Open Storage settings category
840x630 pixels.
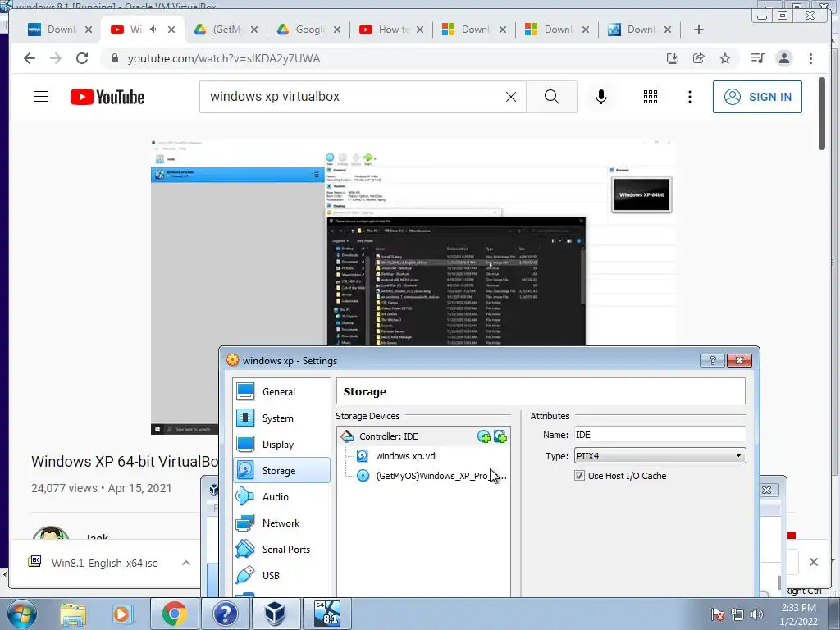click(282, 470)
